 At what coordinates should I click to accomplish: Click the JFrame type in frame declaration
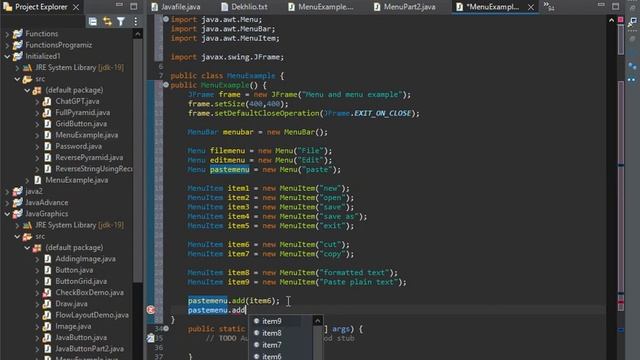click(x=201, y=95)
